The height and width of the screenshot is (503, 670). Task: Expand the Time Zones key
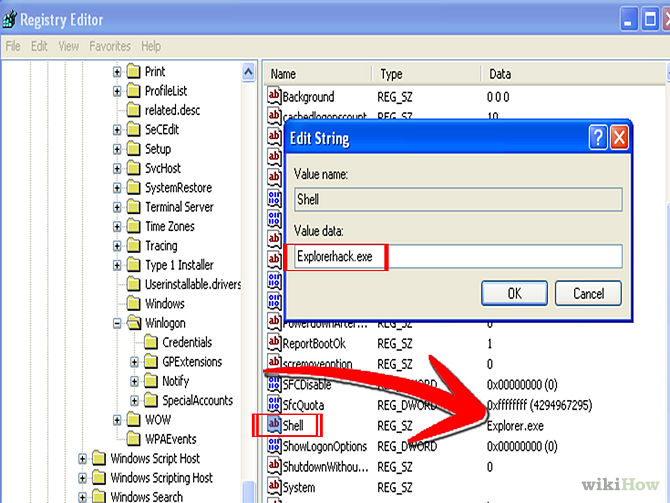(117, 226)
